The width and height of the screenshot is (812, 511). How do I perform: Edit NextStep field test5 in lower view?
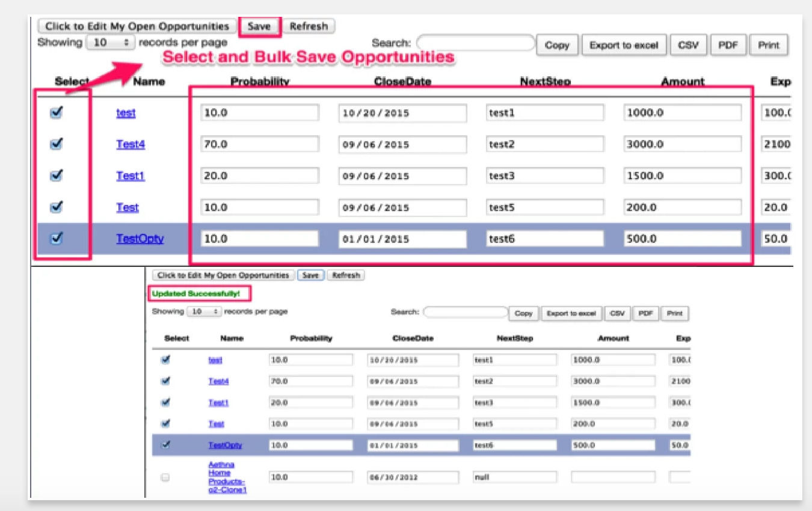(515, 424)
